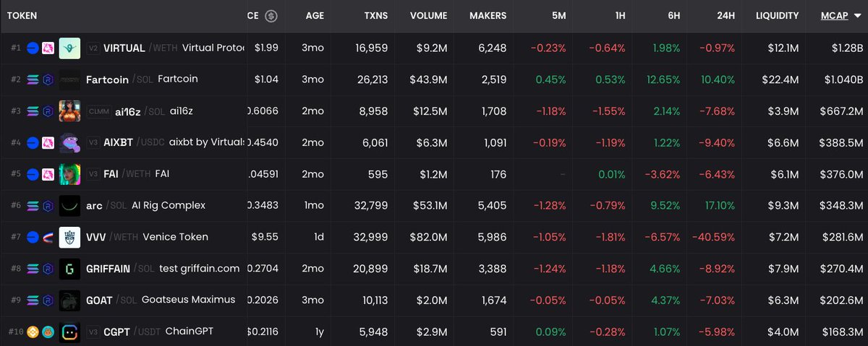Click the Solana chain icon in Fartcoin row
Image resolution: width=868 pixels, height=346 pixels.
tap(33, 79)
